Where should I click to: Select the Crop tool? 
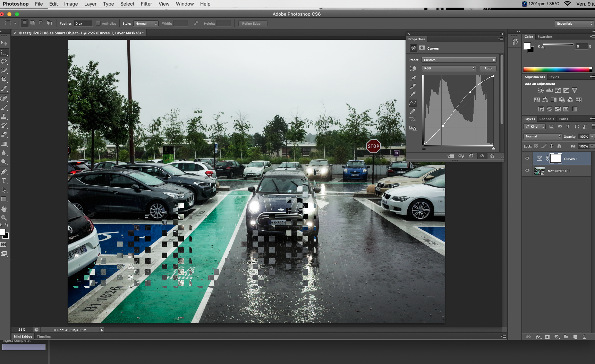(5, 79)
